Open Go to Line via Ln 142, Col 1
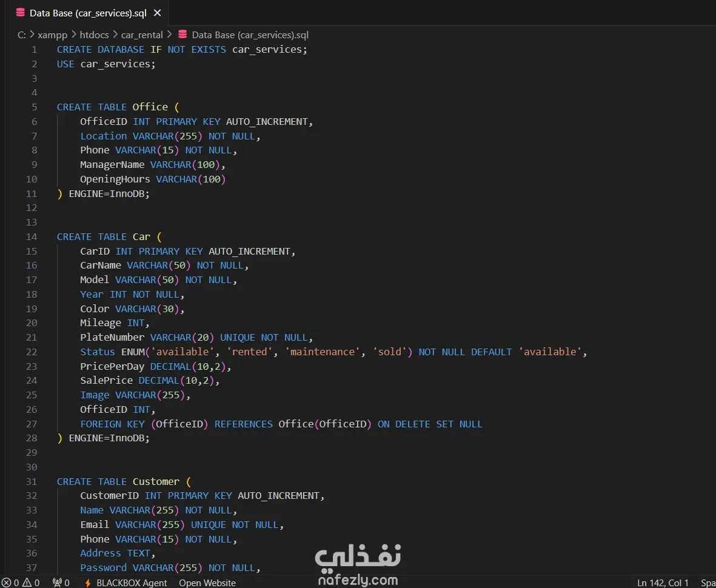This screenshot has width=716, height=588. point(663,583)
